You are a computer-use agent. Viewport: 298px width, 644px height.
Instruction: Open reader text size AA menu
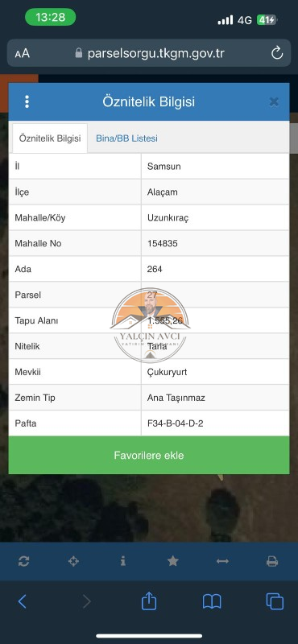23,53
